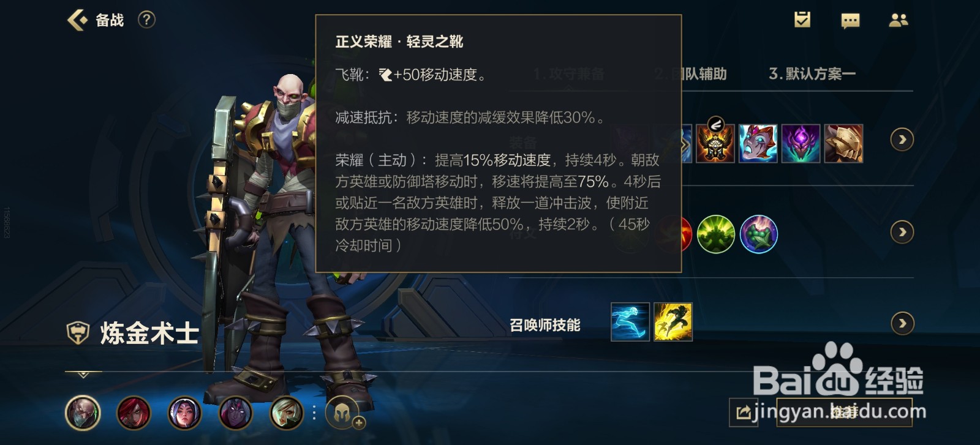Screen dimensions: 980x445
Task: Expand the 召唤师技能 row arrow
Action: pyautogui.click(x=902, y=323)
